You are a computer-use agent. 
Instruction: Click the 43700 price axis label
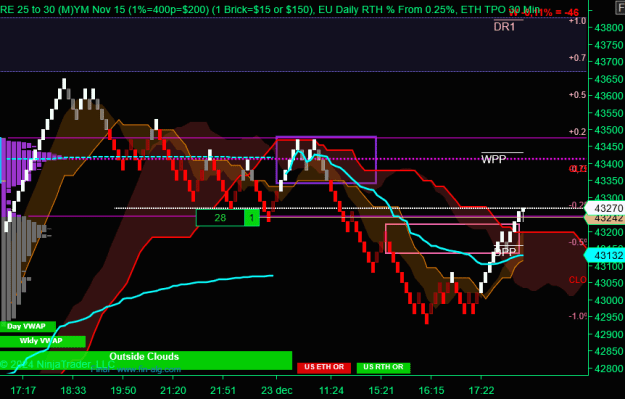click(x=609, y=62)
